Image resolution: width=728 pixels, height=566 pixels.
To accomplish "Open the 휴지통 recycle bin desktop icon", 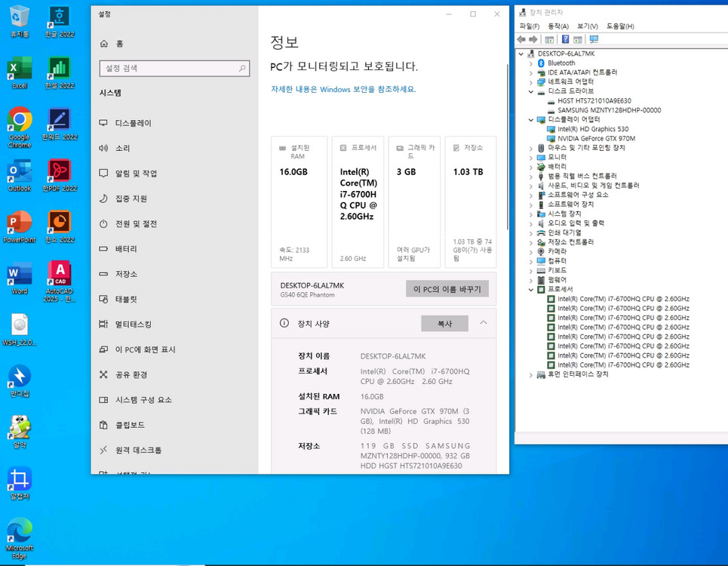I will coord(19,21).
